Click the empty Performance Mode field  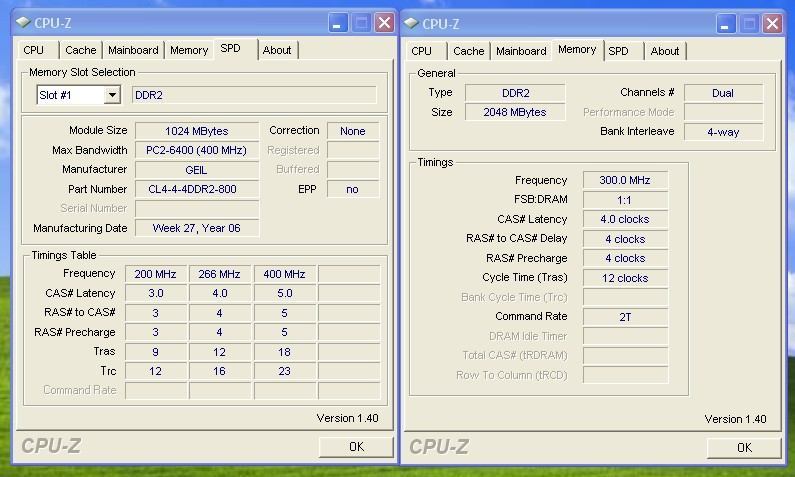tap(724, 112)
